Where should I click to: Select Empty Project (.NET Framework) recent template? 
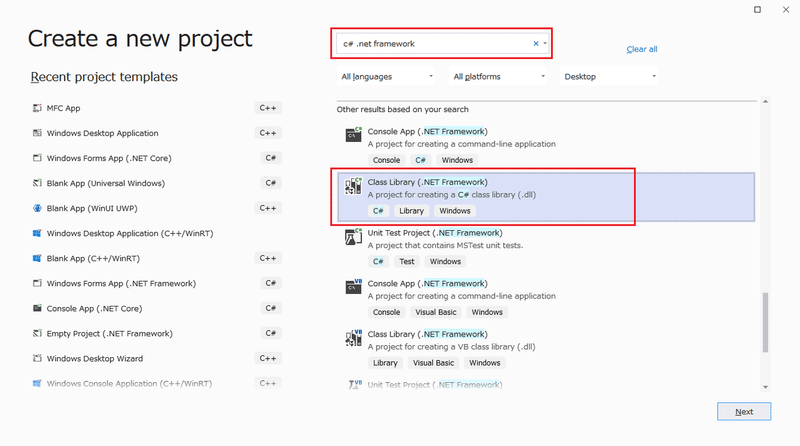point(109,333)
